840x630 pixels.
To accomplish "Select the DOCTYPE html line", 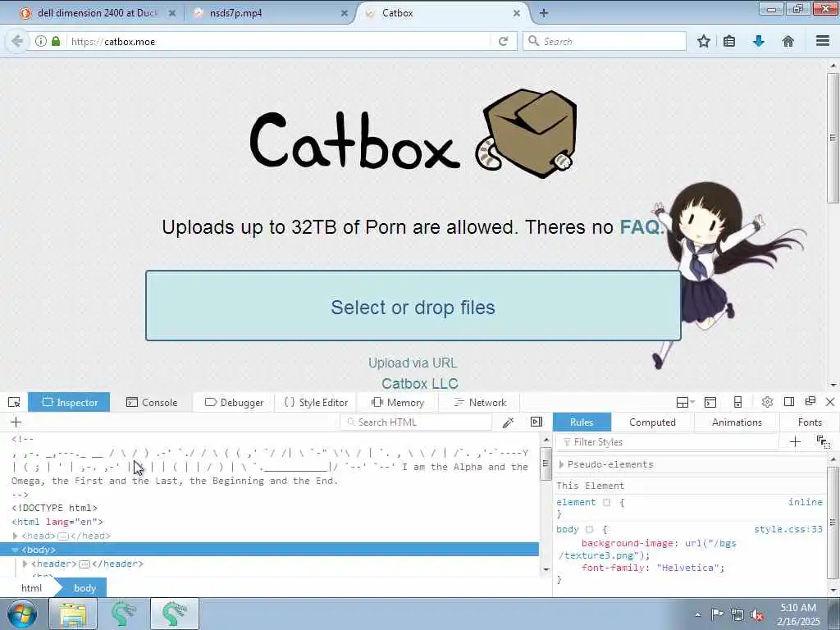I will 55,508.
